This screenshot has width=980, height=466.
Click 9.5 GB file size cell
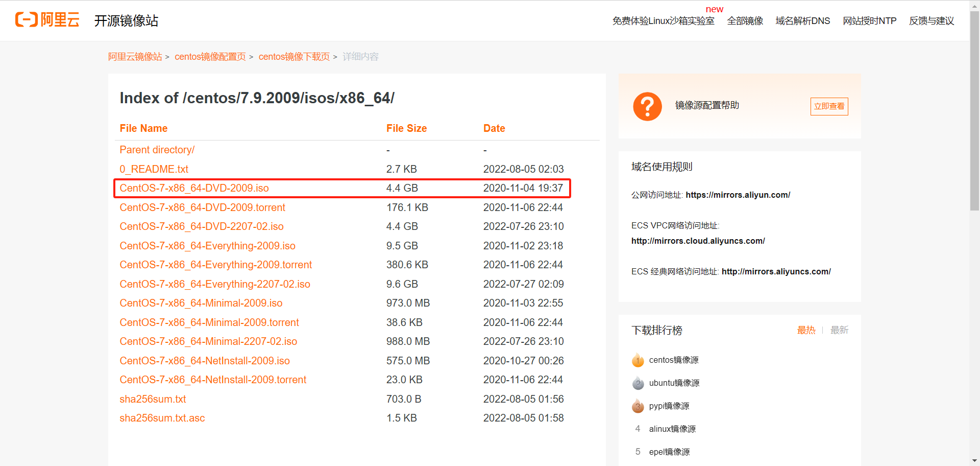pos(402,246)
